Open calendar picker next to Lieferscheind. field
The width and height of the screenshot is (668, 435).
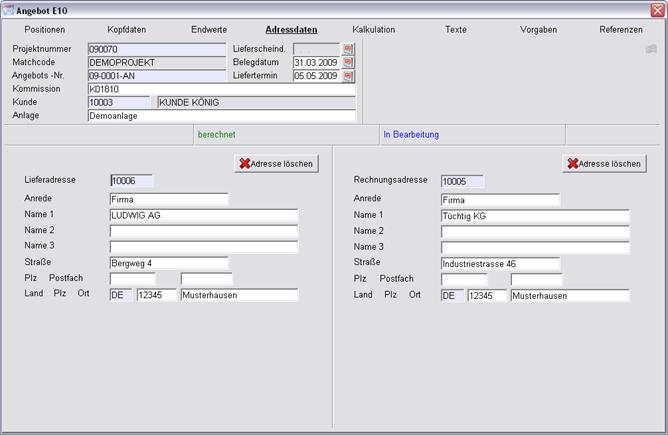[348, 48]
